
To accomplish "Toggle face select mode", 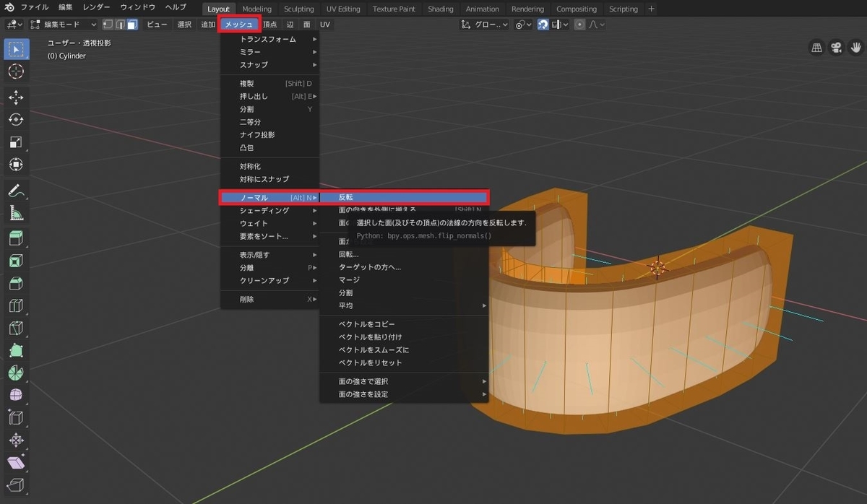I will [x=131, y=25].
